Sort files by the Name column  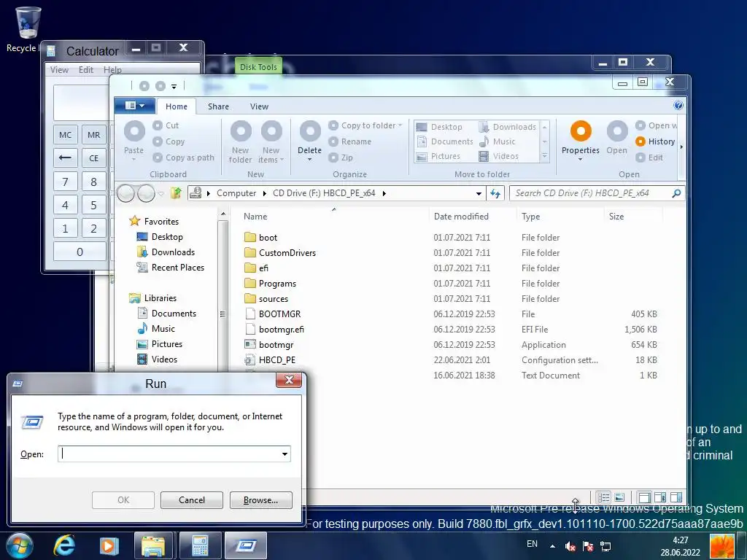pyautogui.click(x=255, y=216)
